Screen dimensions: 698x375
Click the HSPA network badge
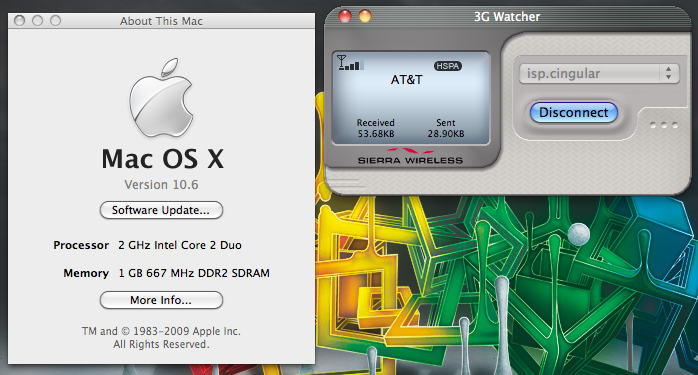pyautogui.click(x=447, y=66)
